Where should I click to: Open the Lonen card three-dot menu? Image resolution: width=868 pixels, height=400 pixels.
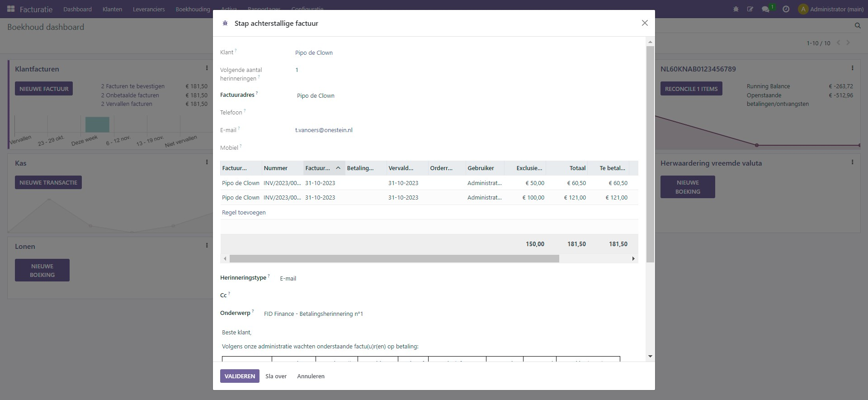(207, 246)
